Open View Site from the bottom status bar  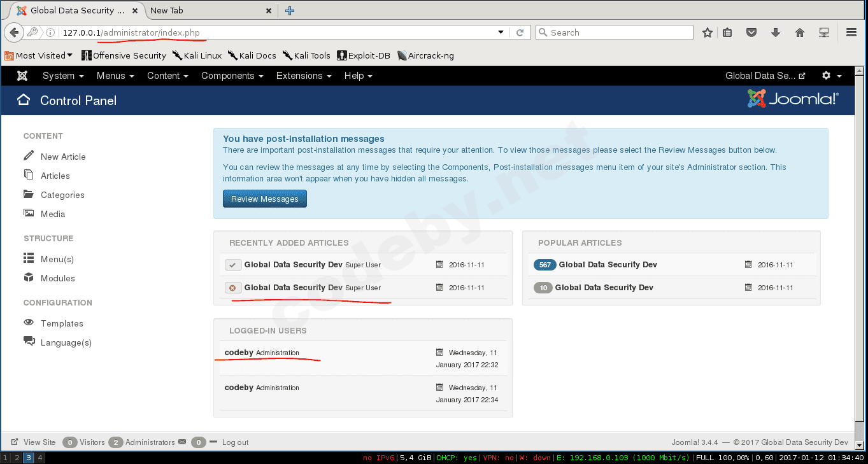pos(34,442)
